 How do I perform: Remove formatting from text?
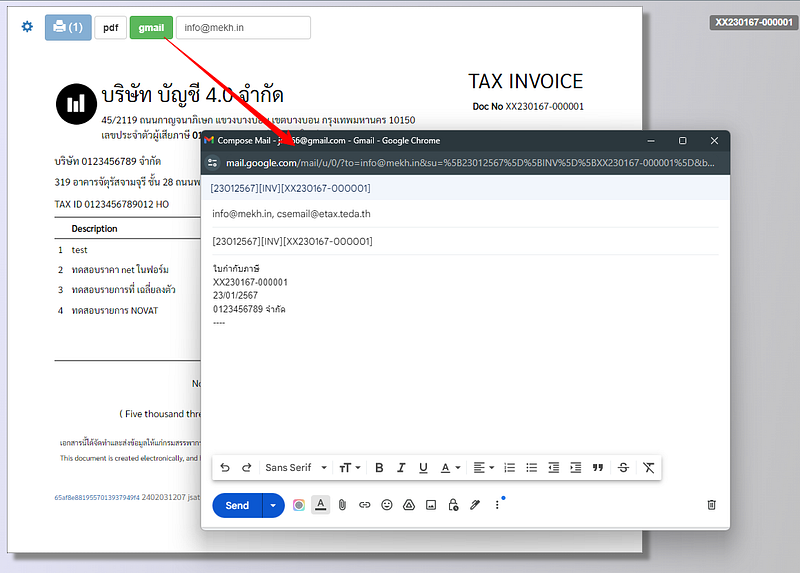(x=648, y=467)
